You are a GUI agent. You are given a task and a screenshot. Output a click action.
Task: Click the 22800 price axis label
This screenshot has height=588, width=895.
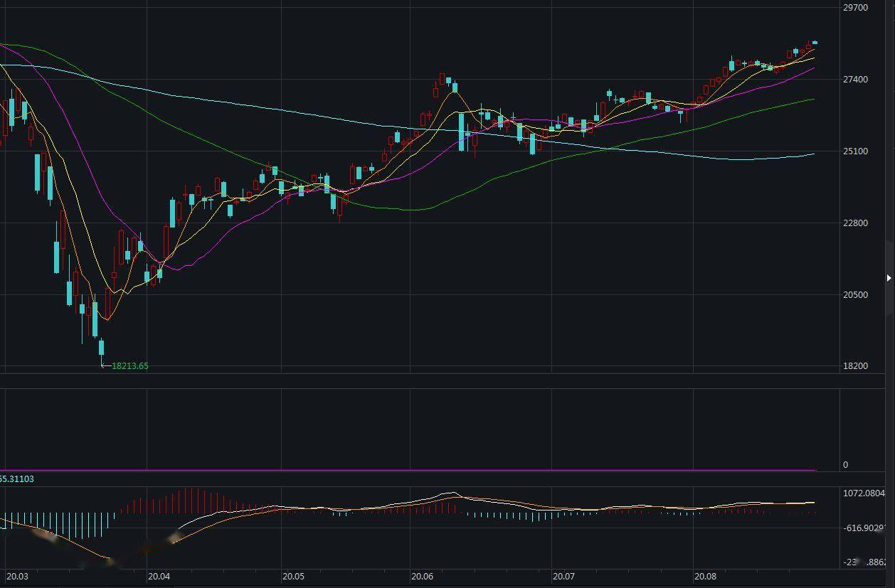[855, 223]
